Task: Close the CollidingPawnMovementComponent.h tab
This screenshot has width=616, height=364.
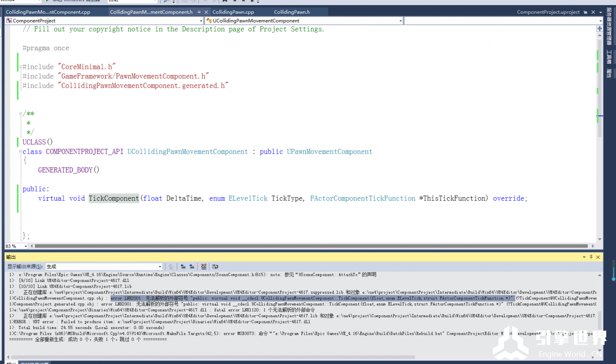Action: pyautogui.click(x=206, y=12)
